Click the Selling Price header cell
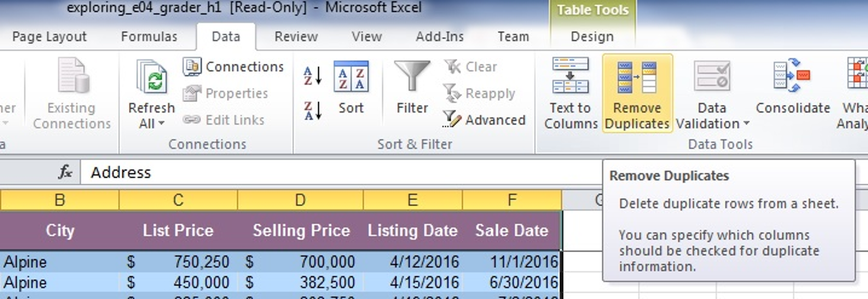The height and width of the screenshot is (299, 868). pos(300,230)
